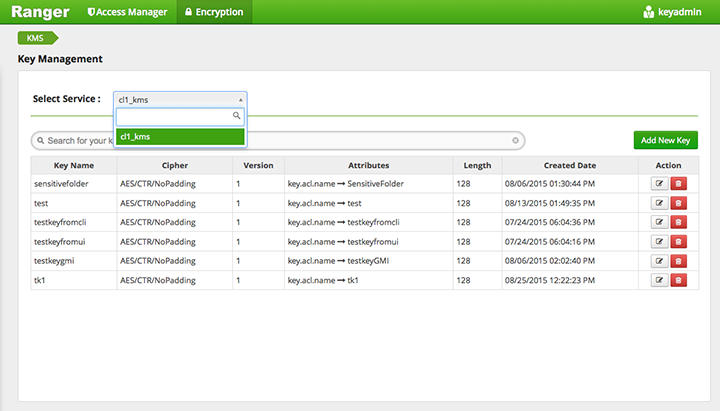Edit the tk1 key
Screen dimensions: 720x411
(x=659, y=280)
